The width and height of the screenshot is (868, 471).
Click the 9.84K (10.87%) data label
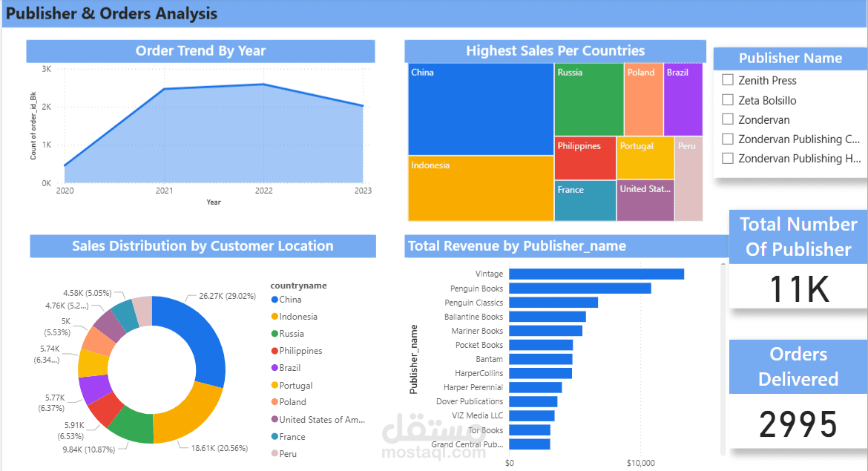click(x=88, y=449)
